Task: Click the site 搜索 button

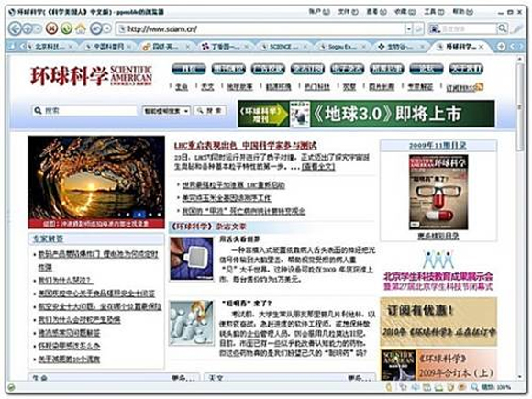Action: tap(209, 111)
